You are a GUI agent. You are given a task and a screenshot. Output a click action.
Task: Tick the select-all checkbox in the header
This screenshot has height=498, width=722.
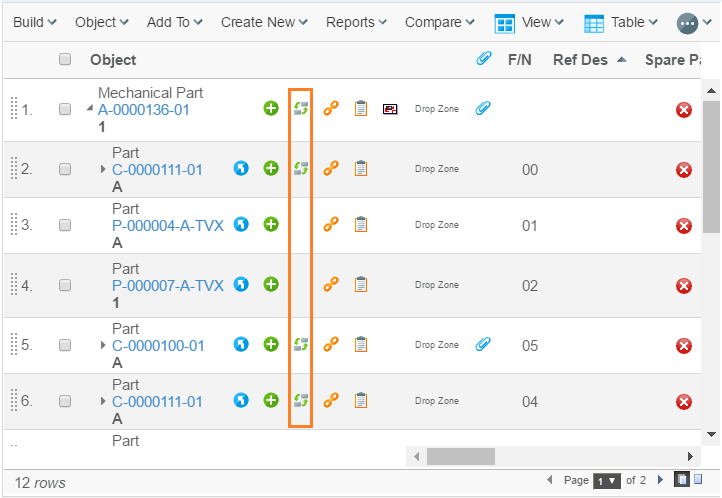(65, 60)
